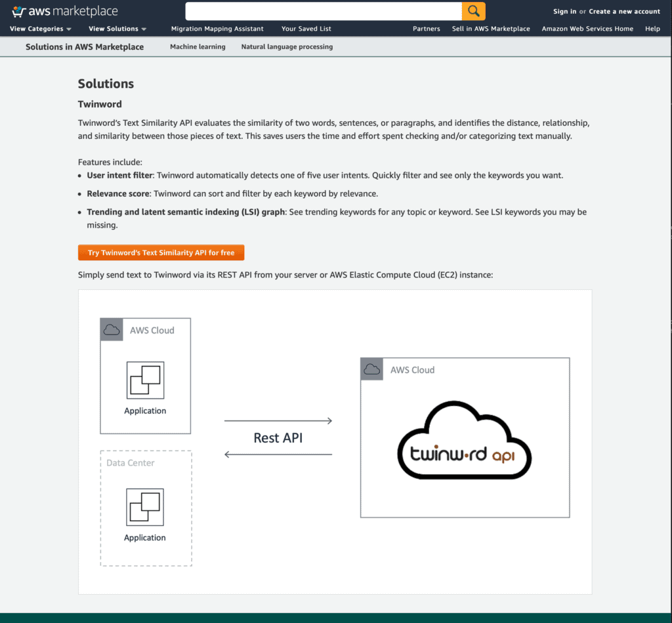
Task: Click the 'User intent filter' bullet label
Action: [x=119, y=175]
